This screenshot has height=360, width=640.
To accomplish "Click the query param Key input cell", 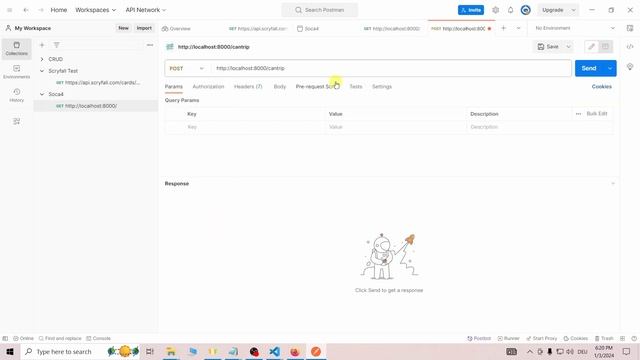I will tap(255, 127).
